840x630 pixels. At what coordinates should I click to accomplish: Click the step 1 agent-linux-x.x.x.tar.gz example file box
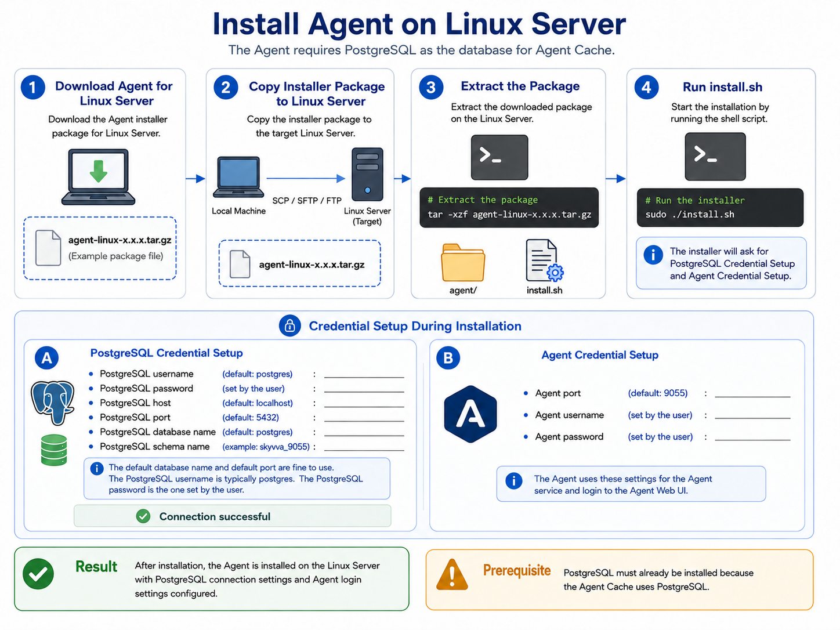[100, 248]
